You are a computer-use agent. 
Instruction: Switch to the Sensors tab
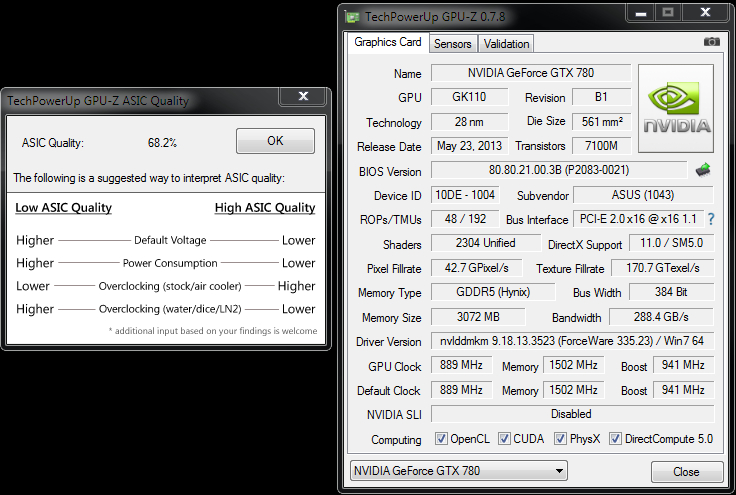pyautogui.click(x=452, y=44)
